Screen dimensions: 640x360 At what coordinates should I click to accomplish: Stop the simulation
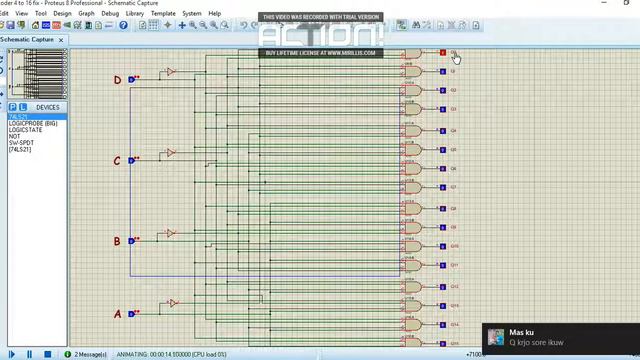click(48, 354)
